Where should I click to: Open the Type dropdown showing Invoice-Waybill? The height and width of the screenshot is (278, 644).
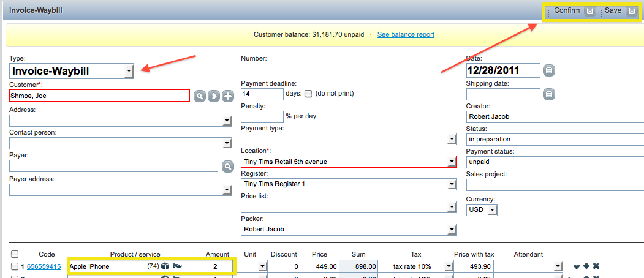[x=129, y=71]
